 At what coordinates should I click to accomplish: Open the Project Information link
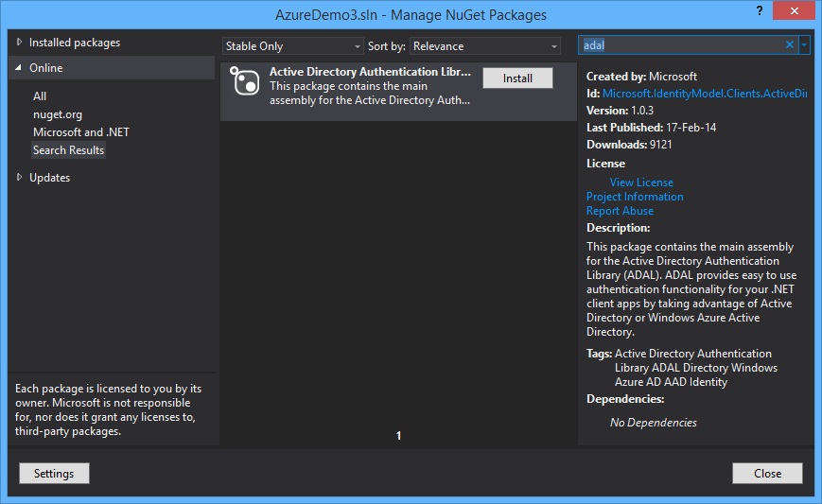[635, 197]
